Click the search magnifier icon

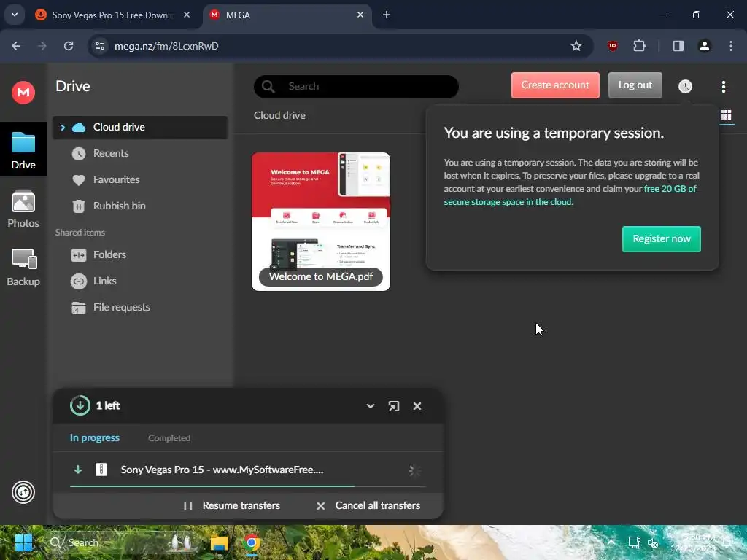coord(268,86)
